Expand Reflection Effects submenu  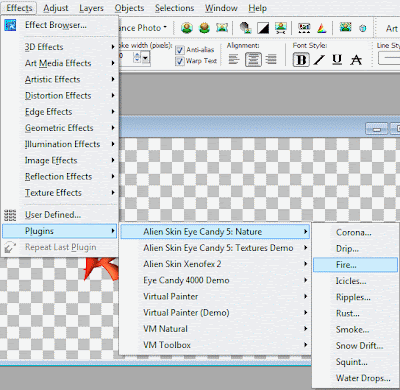click(59, 176)
